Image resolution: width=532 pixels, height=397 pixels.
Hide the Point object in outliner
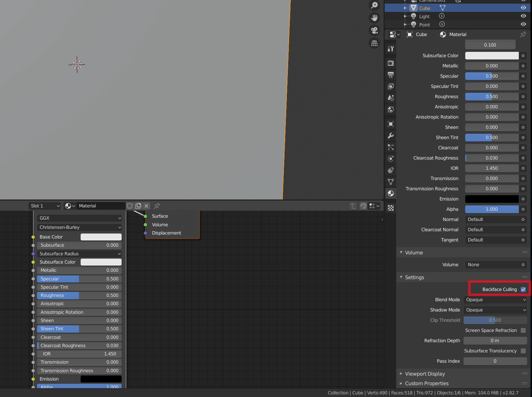(523, 24)
